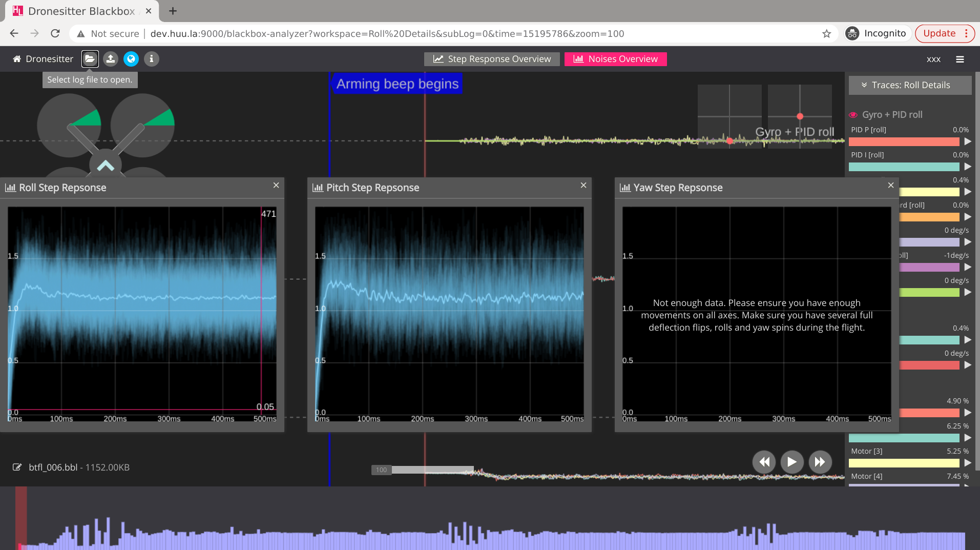The width and height of the screenshot is (980, 550).
Task: Expand the PID I [roll] arrow
Action: [967, 167]
